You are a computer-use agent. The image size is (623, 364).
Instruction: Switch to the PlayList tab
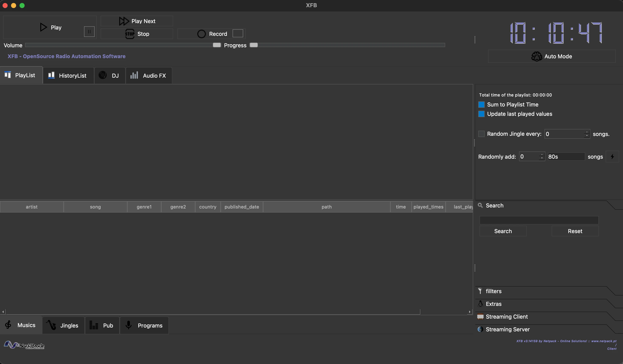pos(21,75)
